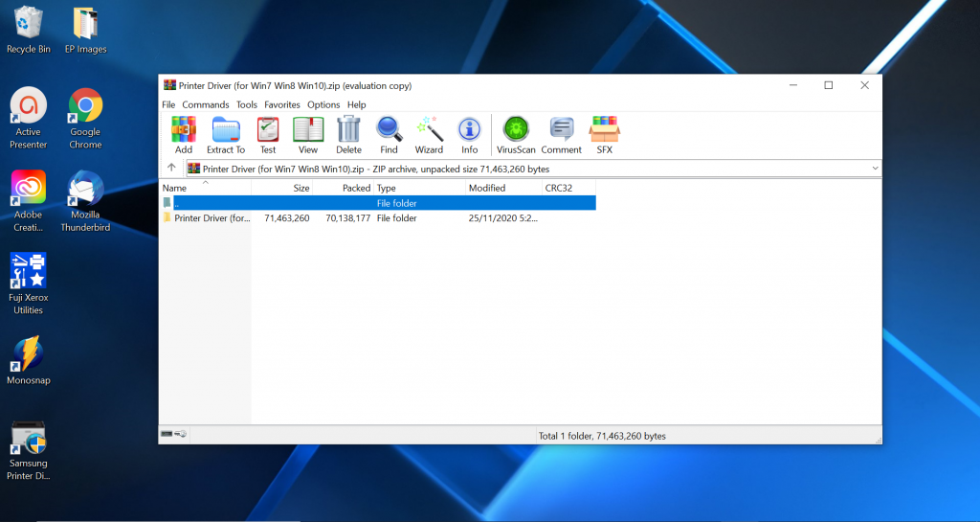This screenshot has width=980, height=522.
Task: Select Adobe Creative Cloud shortcut
Action: click(x=28, y=201)
